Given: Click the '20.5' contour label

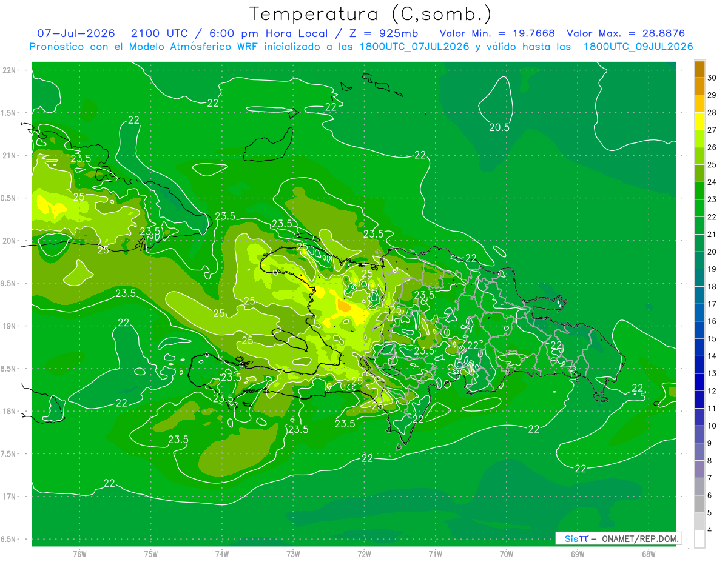Looking at the screenshot, I should (x=499, y=127).
